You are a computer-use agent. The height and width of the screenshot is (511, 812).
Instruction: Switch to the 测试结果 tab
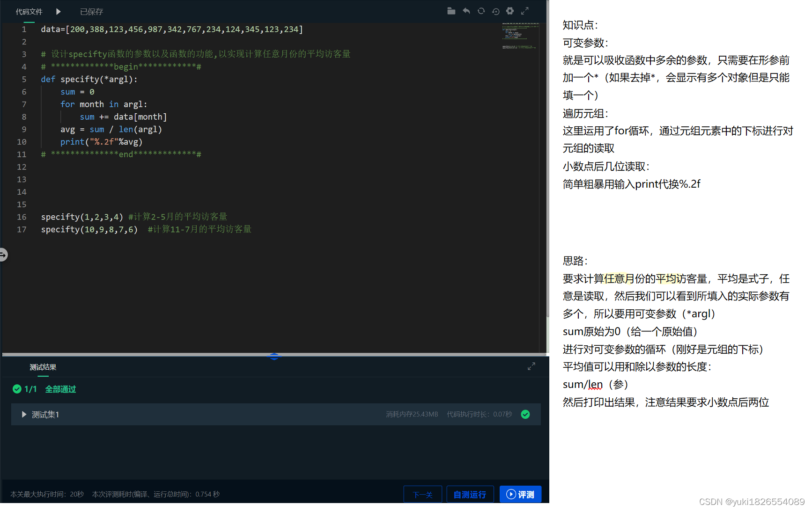tap(42, 367)
